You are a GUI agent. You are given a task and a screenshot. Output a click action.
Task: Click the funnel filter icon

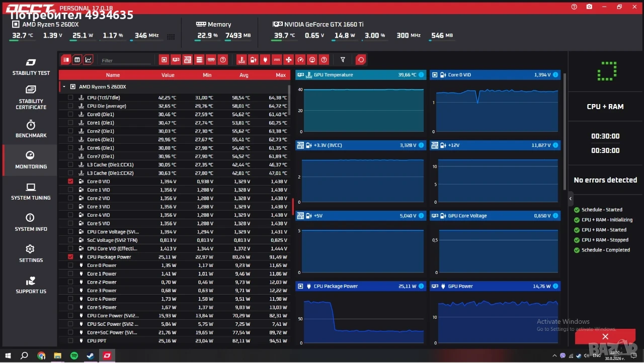click(343, 60)
